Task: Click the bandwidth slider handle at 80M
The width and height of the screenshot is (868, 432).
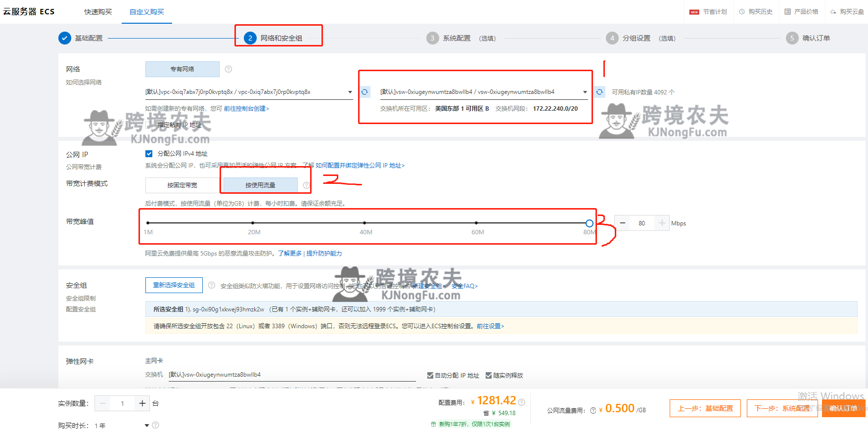Action: click(x=589, y=223)
